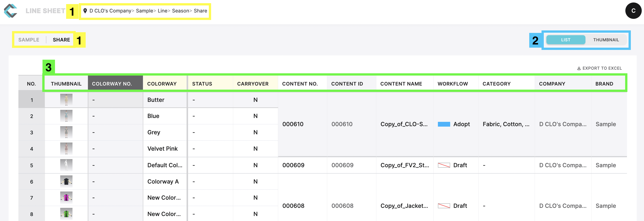Image resolution: width=644 pixels, height=221 pixels.
Task: Select the Velvet Pink colorway cell
Action: (x=165, y=149)
